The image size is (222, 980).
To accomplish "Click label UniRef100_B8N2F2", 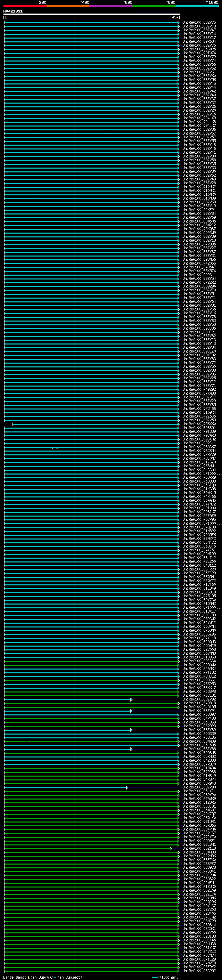I will 199,538.
